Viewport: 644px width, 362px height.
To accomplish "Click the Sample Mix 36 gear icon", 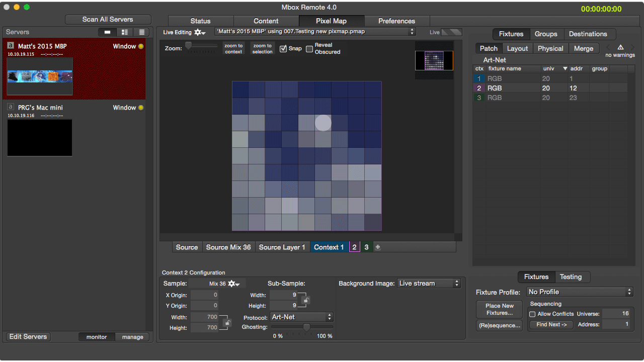I will [x=233, y=284].
